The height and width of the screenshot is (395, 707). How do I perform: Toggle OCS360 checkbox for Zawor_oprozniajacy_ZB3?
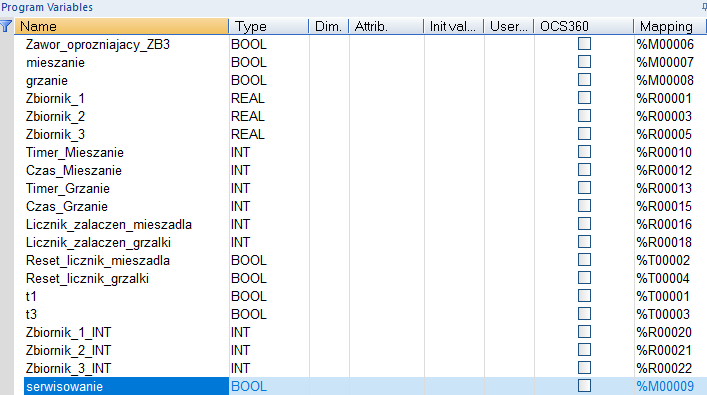point(584,44)
